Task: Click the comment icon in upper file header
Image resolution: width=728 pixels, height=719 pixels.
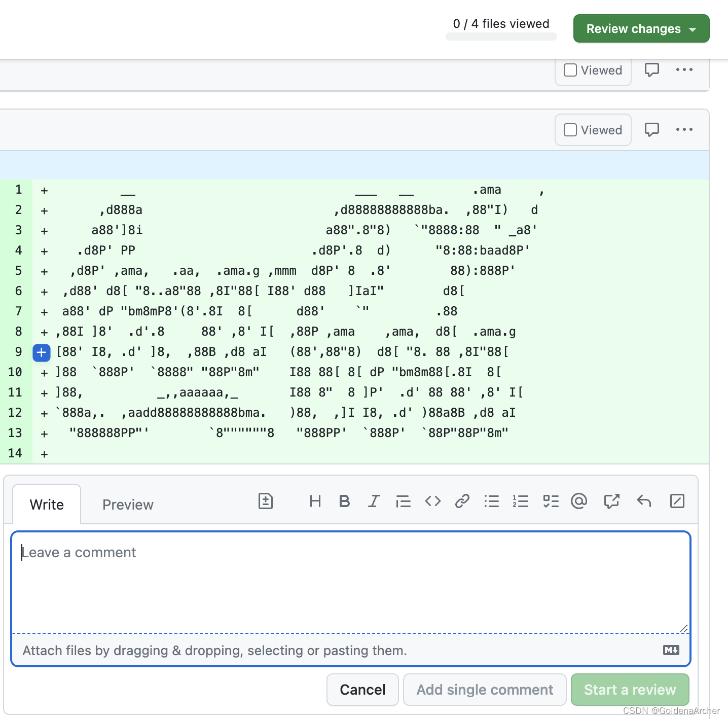Action: pos(652,69)
